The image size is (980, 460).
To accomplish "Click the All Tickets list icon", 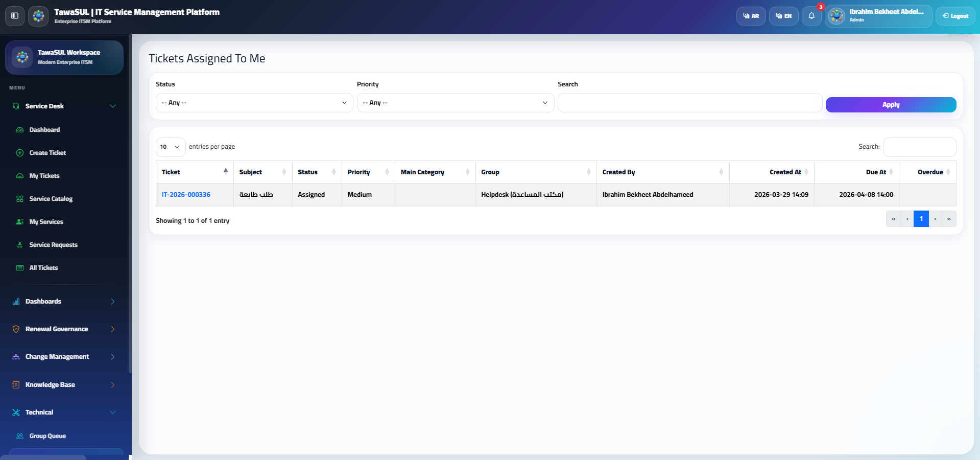I will pyautogui.click(x=20, y=268).
